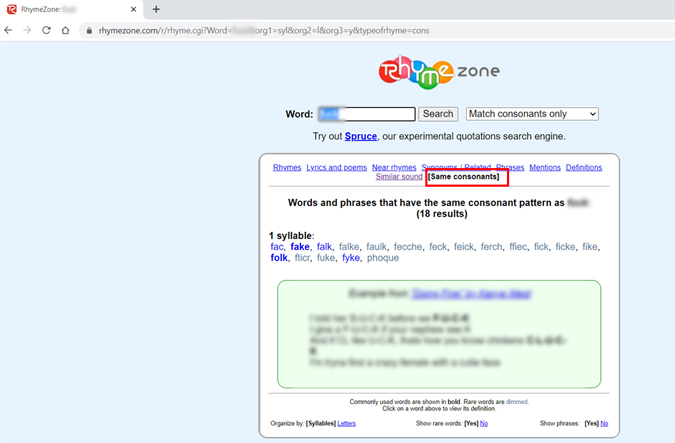Open a new browser tab

156,9
